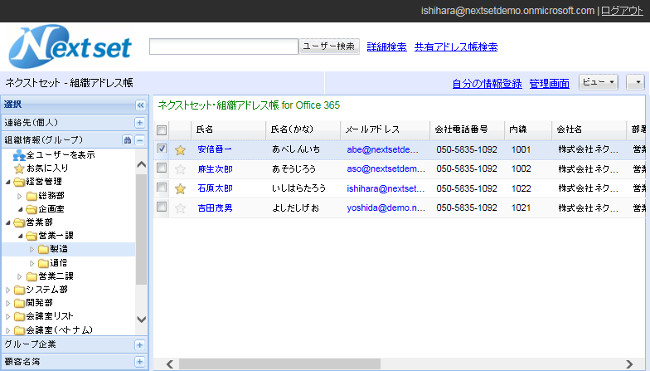Open the 詳細検索 link
The width and height of the screenshot is (650, 371).
(386, 47)
